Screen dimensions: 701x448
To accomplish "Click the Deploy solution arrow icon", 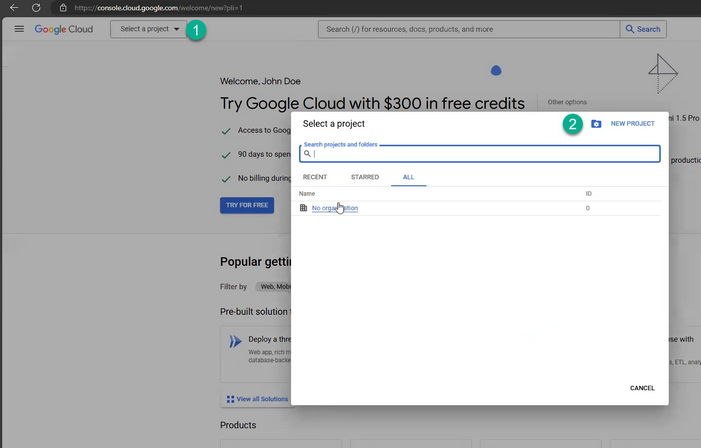I will click(x=235, y=342).
